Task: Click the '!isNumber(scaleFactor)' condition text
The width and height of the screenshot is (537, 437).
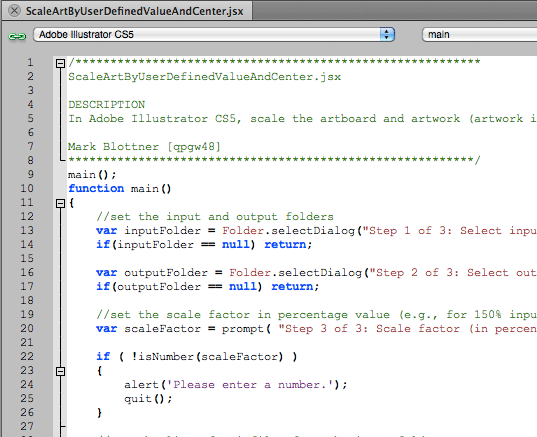Action: click(207, 357)
